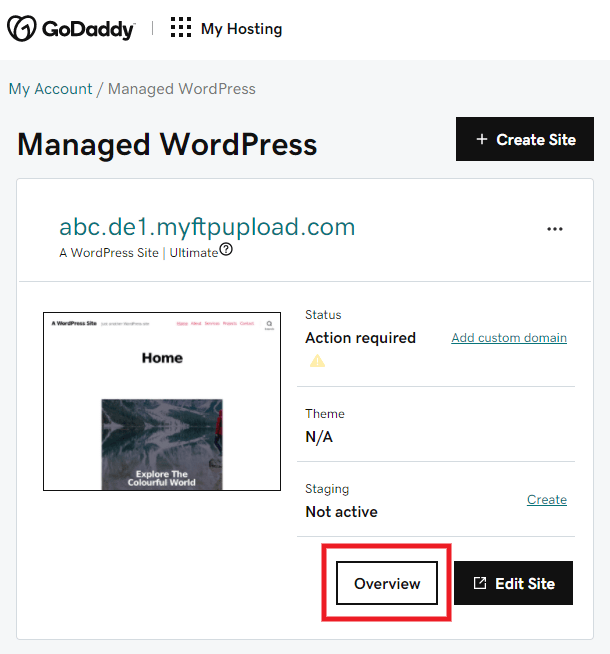Click the Edit Site button
The height and width of the screenshot is (654, 610).
[x=513, y=583]
